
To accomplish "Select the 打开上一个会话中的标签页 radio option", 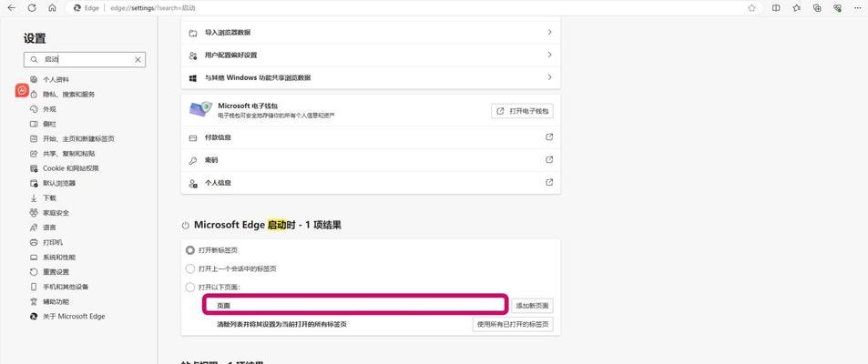I will (x=189, y=268).
